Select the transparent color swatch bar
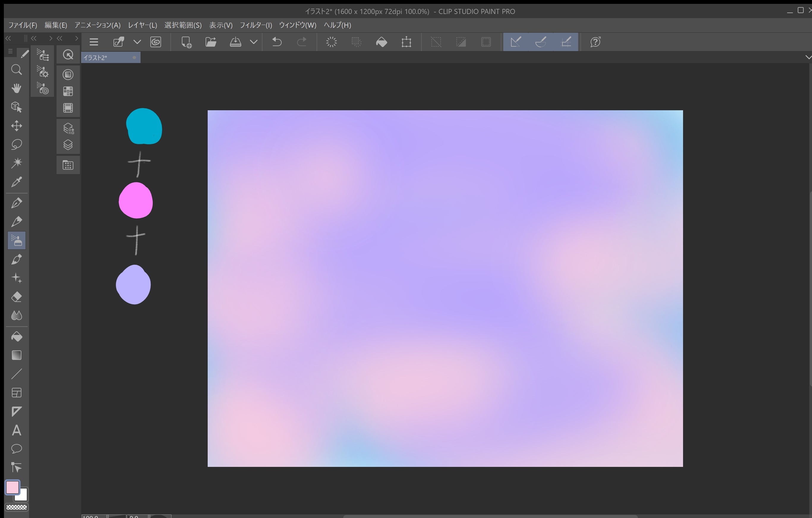 [x=17, y=507]
